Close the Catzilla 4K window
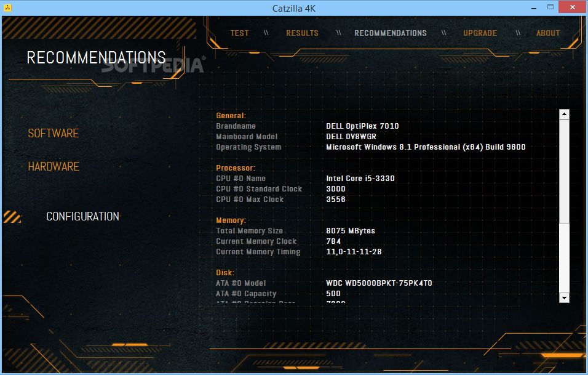The width and height of the screenshot is (588, 375). [572, 7]
